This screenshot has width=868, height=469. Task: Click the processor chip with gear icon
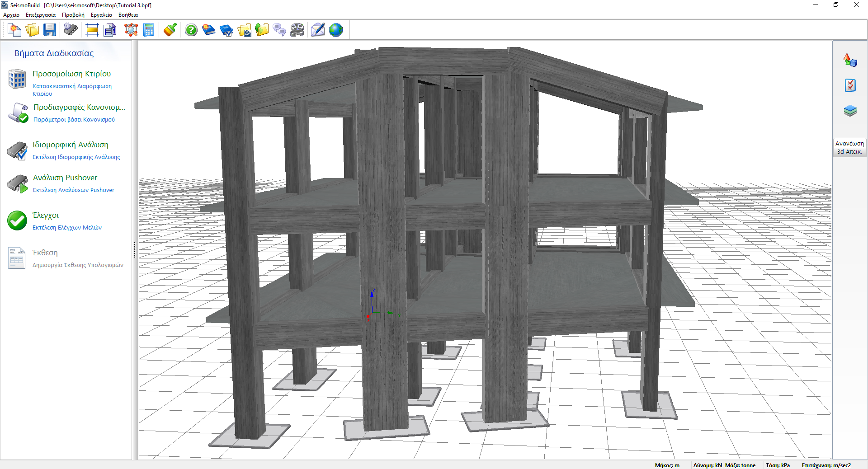tap(71, 30)
